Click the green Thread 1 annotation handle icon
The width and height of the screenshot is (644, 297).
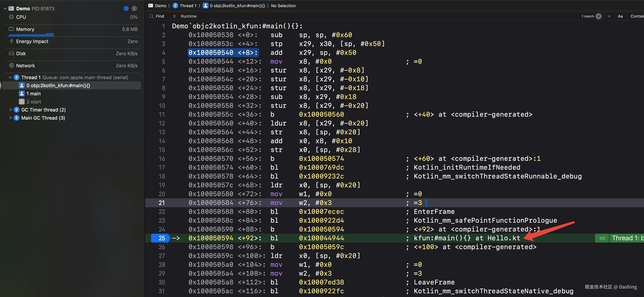pos(602,238)
